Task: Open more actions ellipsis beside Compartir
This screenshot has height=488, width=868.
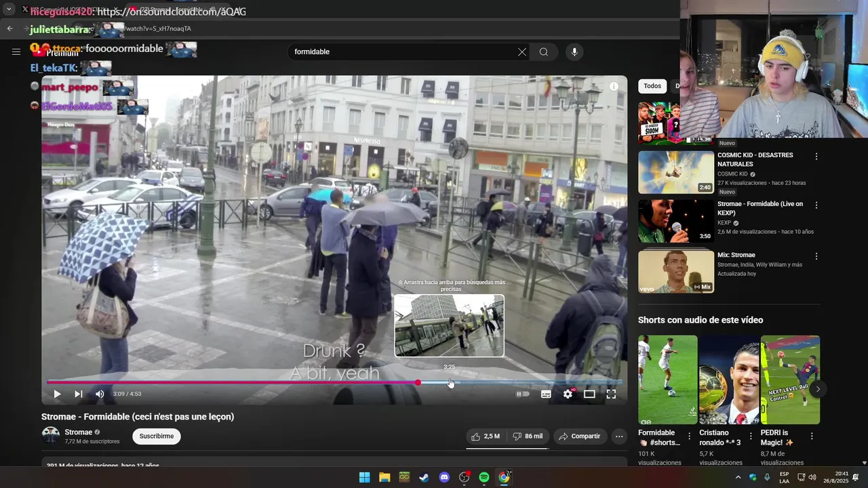Action: tap(619, 436)
